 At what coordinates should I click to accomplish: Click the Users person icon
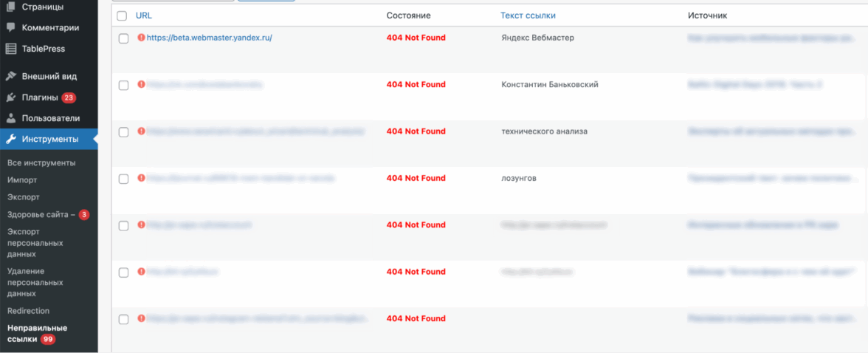point(10,118)
